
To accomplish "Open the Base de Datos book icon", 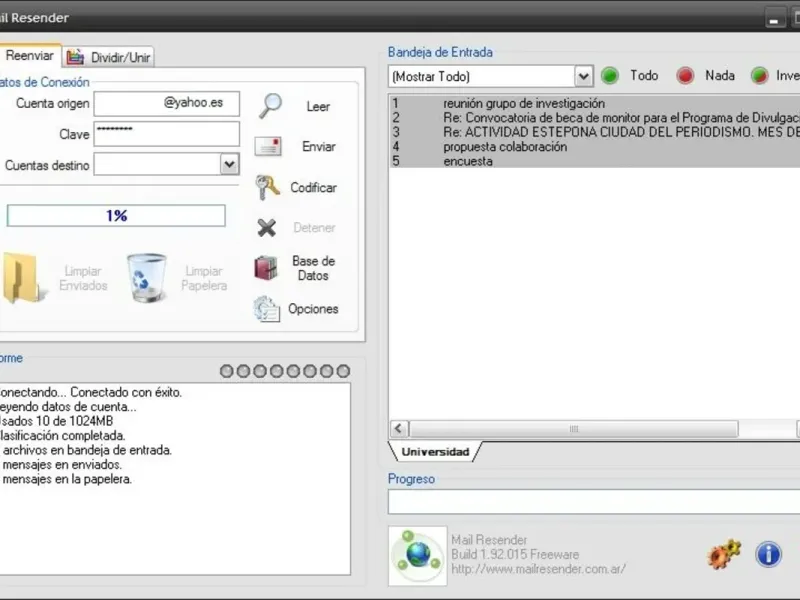I will [x=266, y=268].
